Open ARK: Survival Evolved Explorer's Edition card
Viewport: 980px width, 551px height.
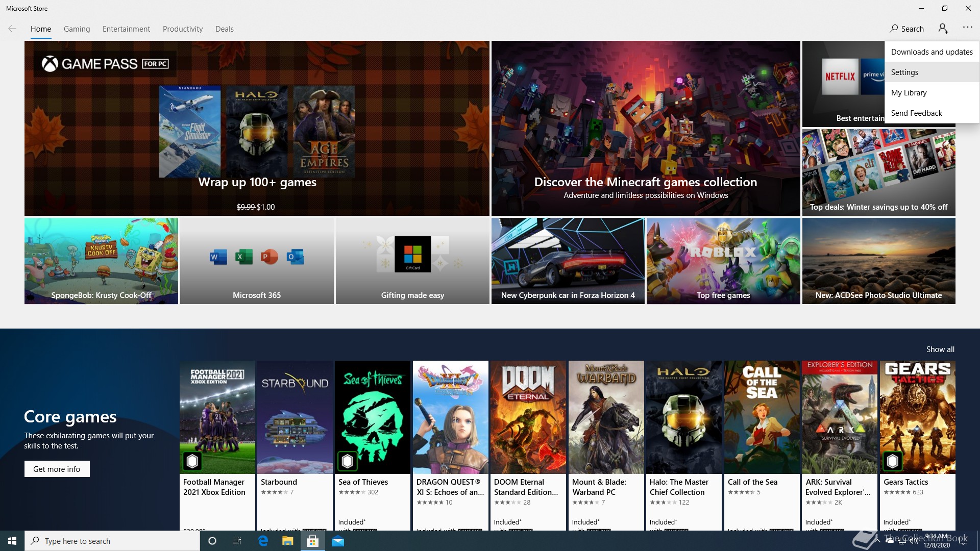point(840,445)
